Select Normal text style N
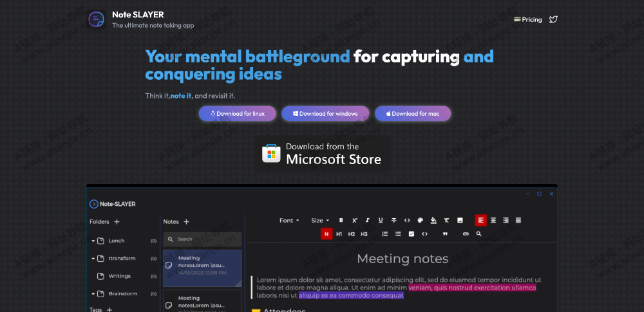 click(x=327, y=234)
